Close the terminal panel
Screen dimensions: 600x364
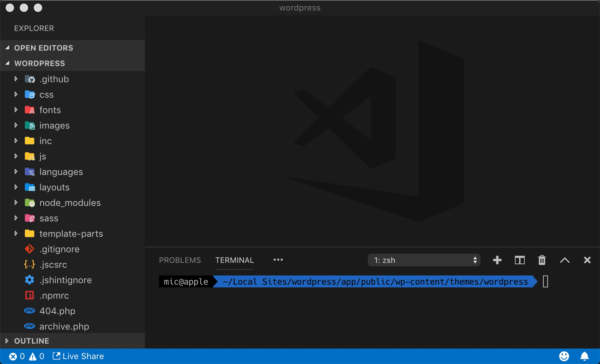point(587,260)
